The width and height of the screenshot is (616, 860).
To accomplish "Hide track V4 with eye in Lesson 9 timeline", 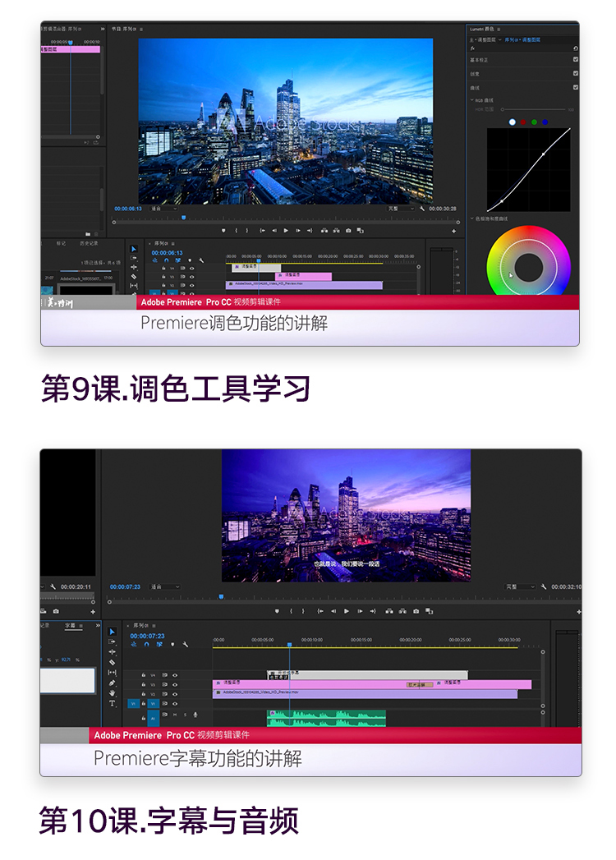I will pos(191,269).
